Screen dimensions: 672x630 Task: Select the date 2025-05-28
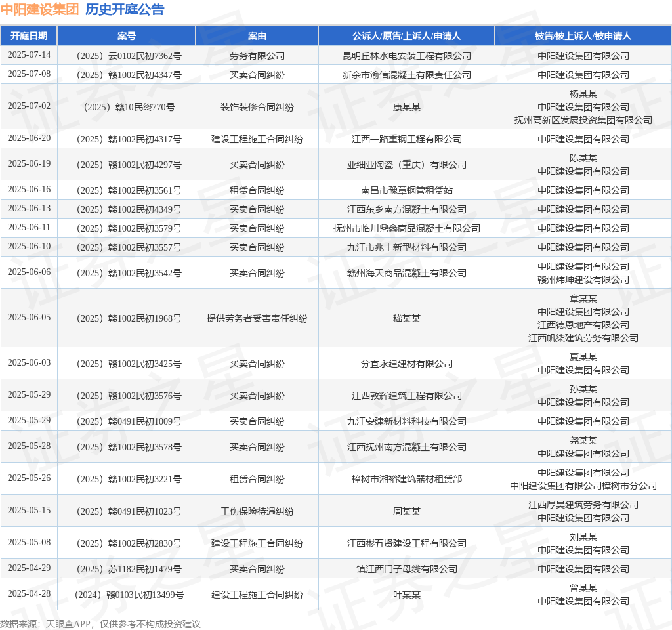(x=29, y=446)
